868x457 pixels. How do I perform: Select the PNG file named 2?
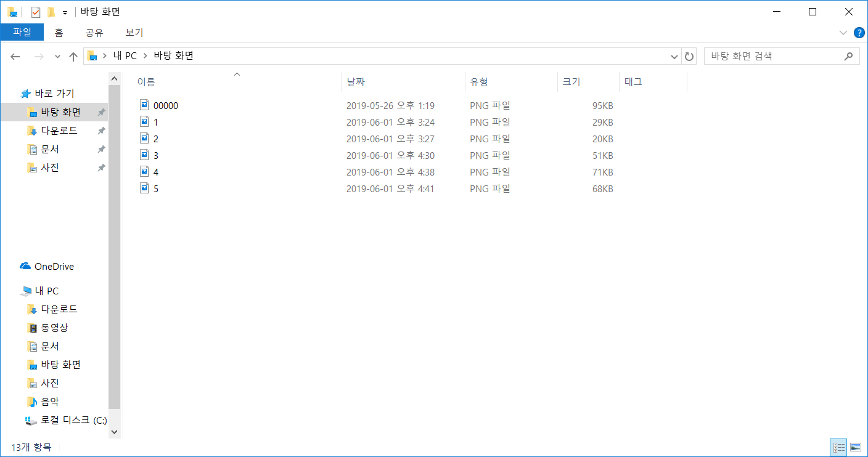pos(156,139)
